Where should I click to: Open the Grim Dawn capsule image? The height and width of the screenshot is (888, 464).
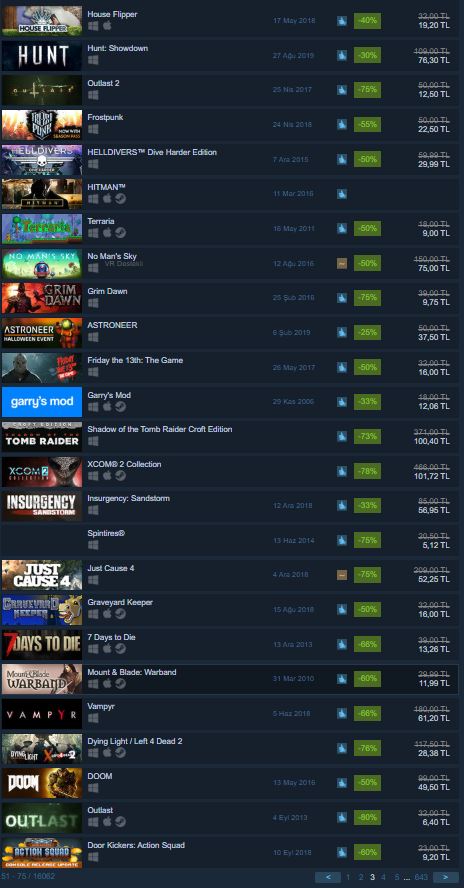pyautogui.click(x=42, y=298)
